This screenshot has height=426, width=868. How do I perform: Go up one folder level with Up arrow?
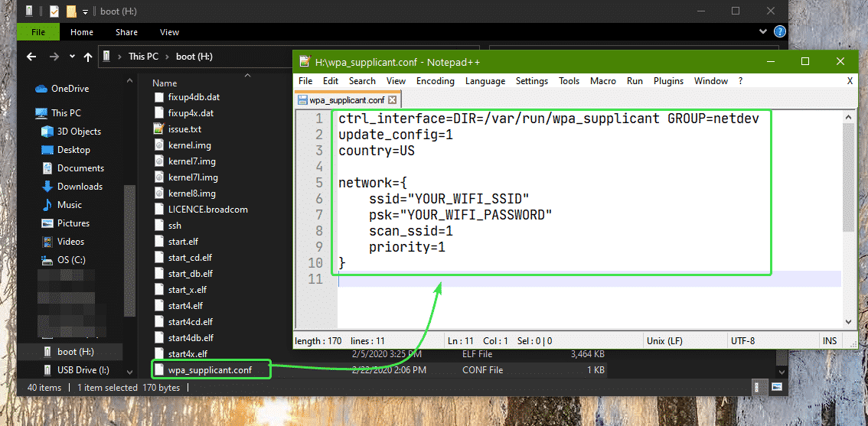(x=88, y=57)
